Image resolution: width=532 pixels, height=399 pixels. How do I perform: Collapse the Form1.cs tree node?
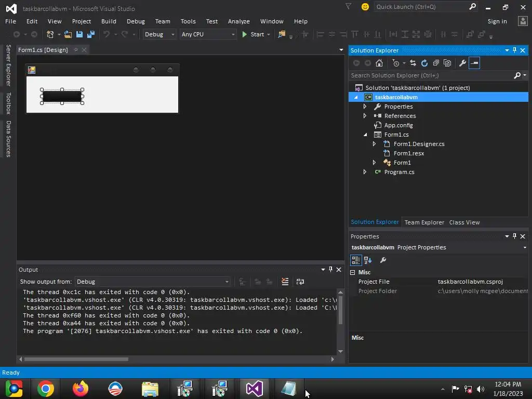click(365, 135)
